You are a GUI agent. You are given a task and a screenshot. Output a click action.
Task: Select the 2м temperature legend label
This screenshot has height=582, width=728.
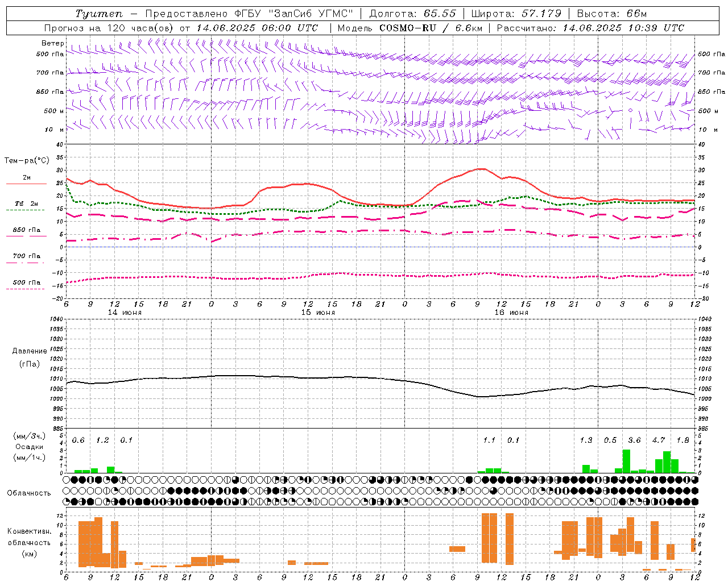point(27,177)
